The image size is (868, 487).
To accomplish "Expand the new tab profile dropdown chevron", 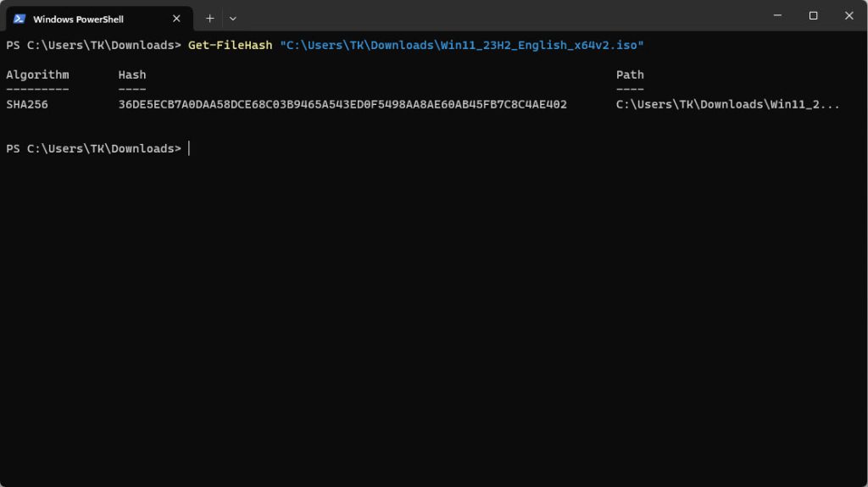I will point(233,19).
